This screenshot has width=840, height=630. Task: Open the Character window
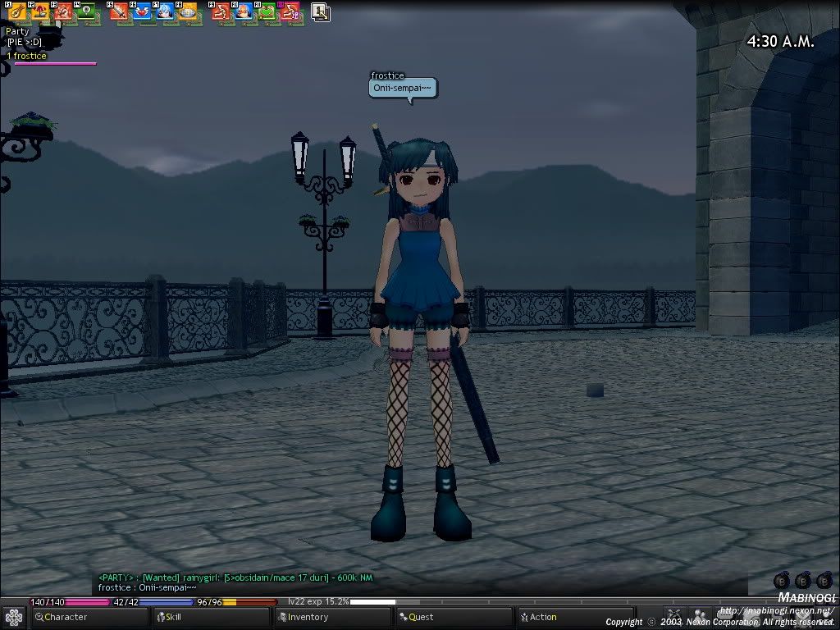(x=89, y=617)
